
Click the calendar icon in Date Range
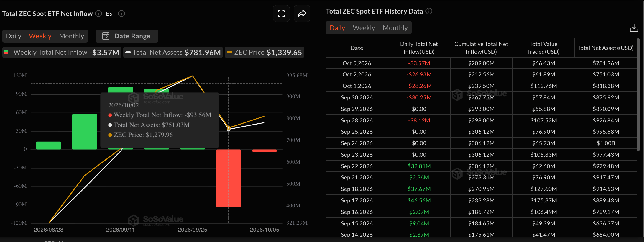(106, 36)
